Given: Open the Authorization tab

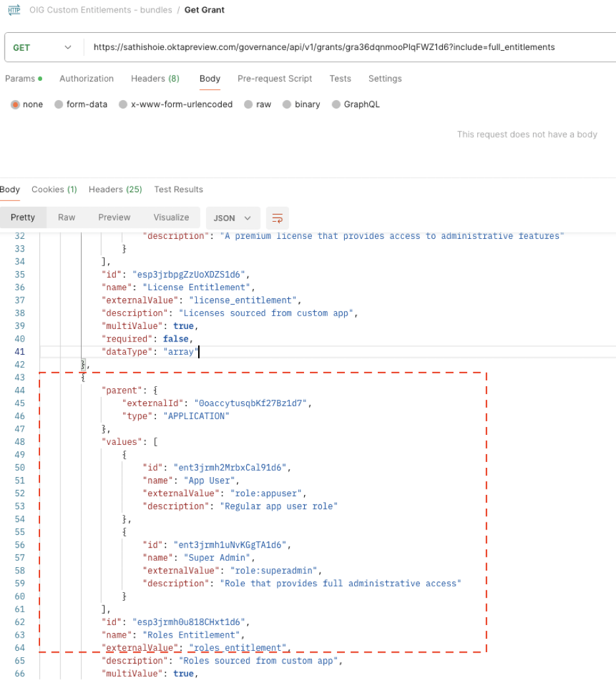Looking at the screenshot, I should (87, 79).
